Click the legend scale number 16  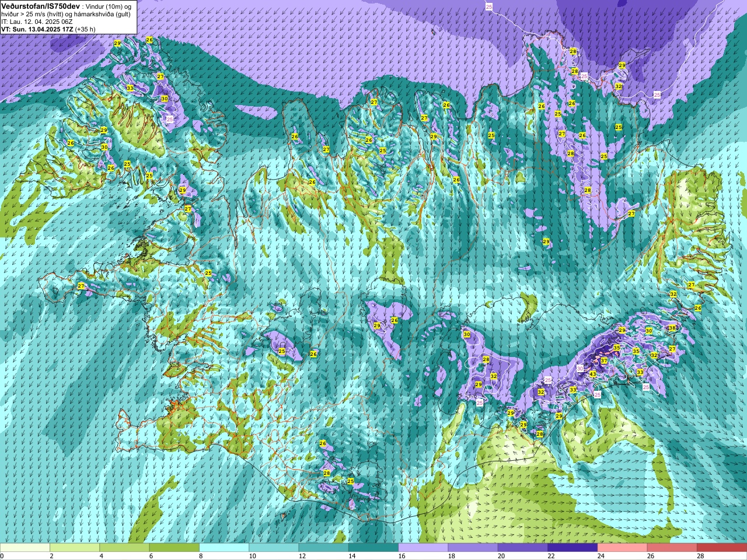click(402, 556)
